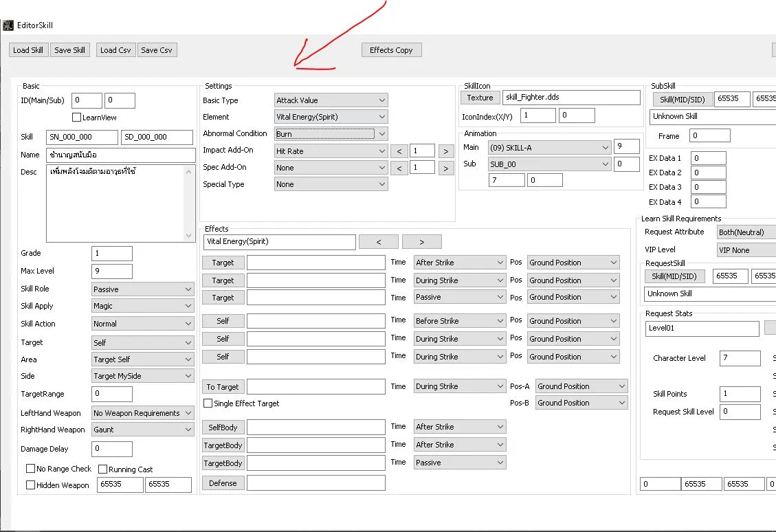Click the EditorSkill window title icon

pos(8,25)
